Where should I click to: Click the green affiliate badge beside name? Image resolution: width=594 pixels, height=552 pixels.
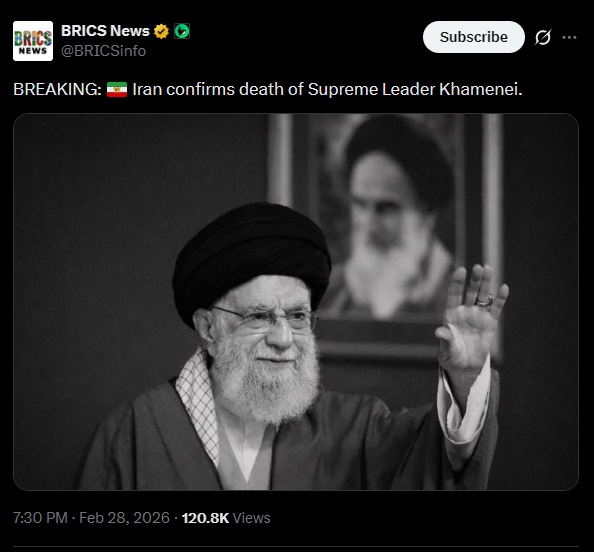182,31
